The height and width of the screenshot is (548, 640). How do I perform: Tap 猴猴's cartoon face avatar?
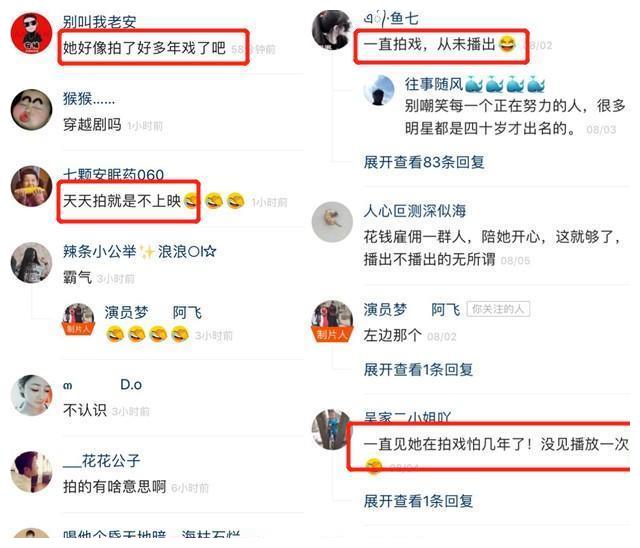31,110
